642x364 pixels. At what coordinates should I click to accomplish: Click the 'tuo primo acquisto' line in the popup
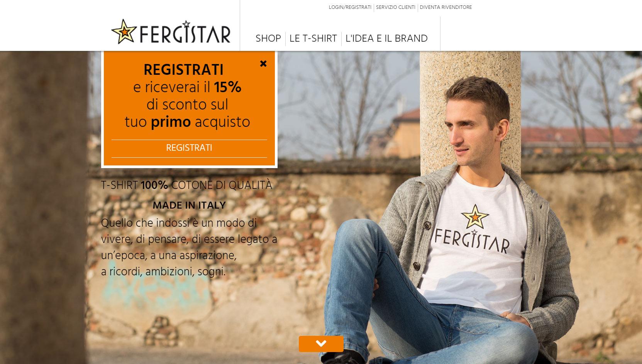(187, 122)
